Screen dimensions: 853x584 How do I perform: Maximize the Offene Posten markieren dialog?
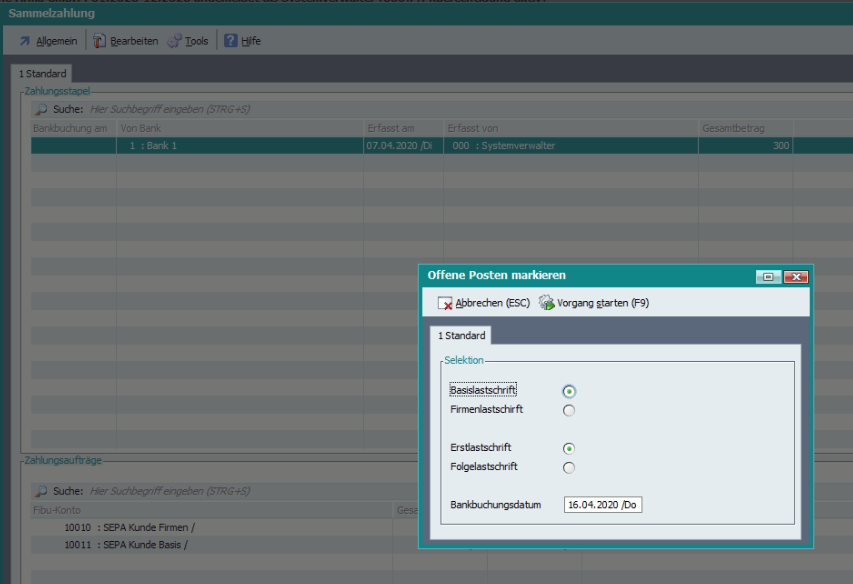[768, 277]
